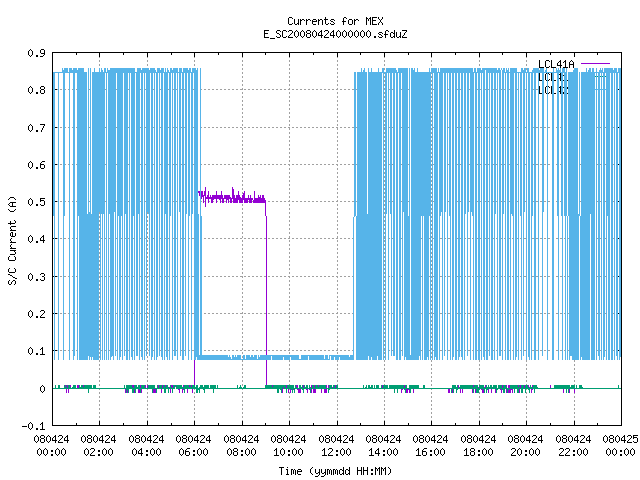Click the x-axis time label '22:00'
This screenshot has width=640, height=480.
tap(573, 452)
